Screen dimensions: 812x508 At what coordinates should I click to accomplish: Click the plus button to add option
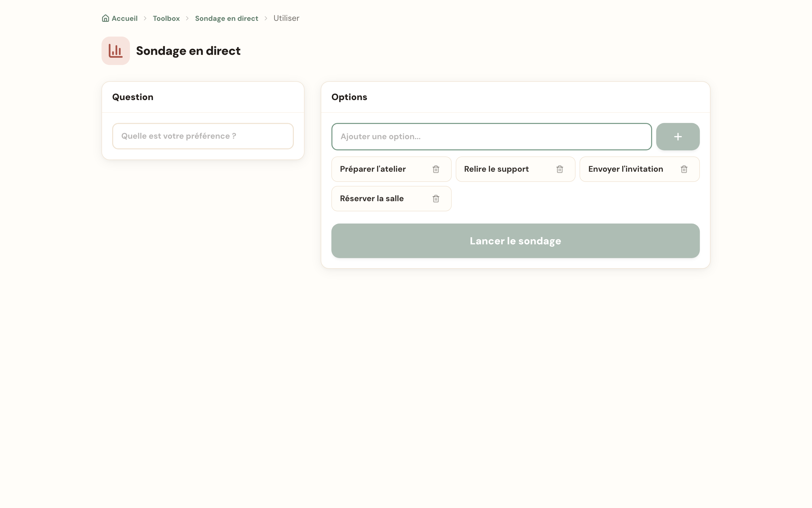click(x=678, y=136)
